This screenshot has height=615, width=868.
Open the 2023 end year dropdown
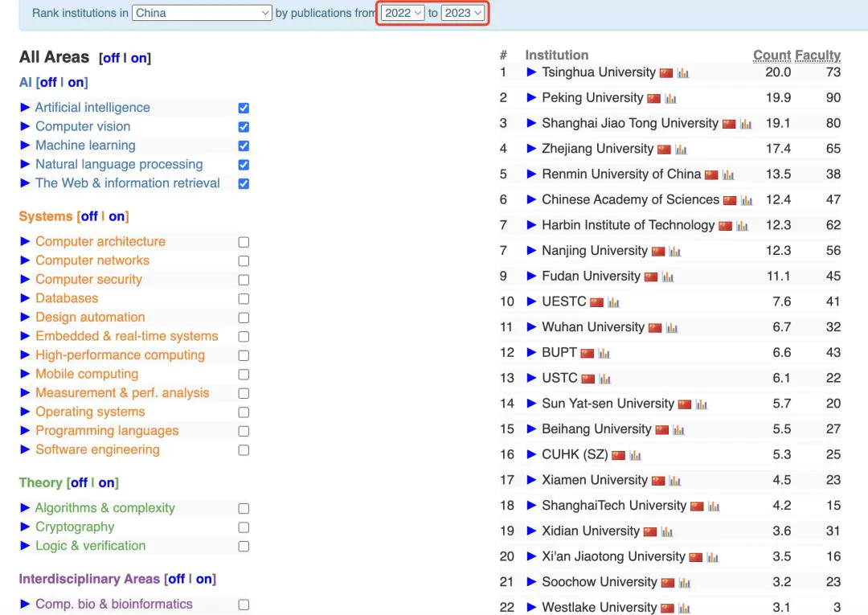(463, 13)
